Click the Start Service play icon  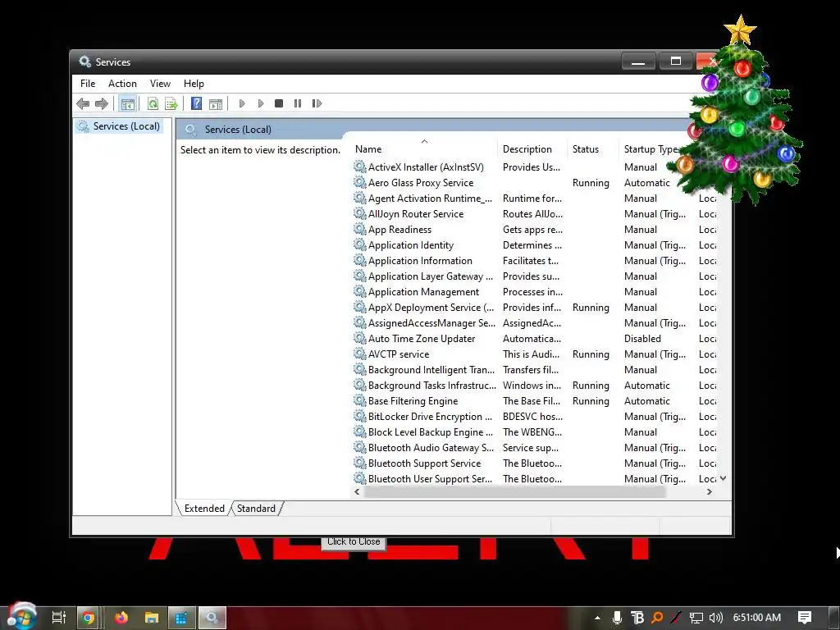tap(242, 103)
